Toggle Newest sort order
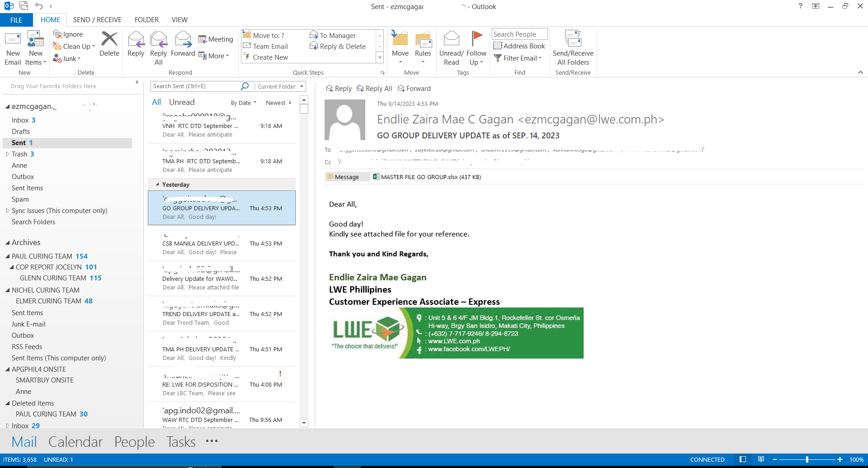This screenshot has height=468, width=868. [278, 103]
